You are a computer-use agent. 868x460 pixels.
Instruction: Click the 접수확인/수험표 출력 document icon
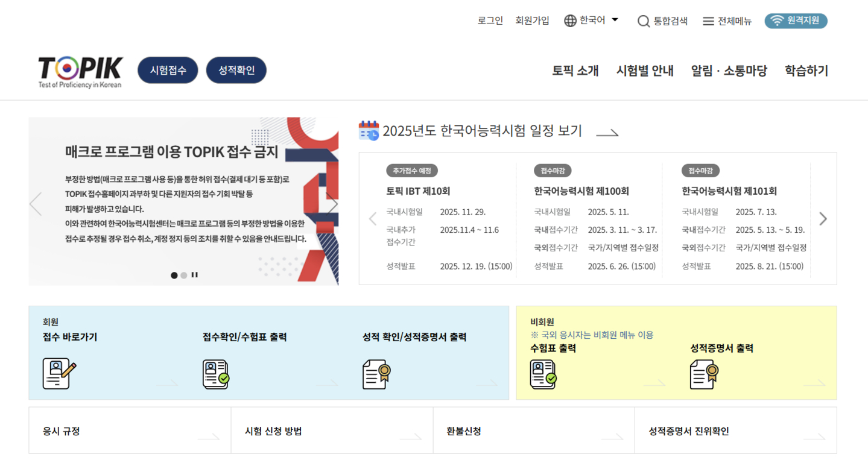click(215, 374)
